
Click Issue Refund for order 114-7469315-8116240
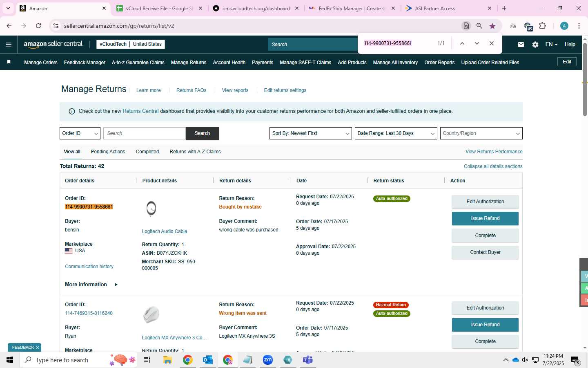pos(485,325)
